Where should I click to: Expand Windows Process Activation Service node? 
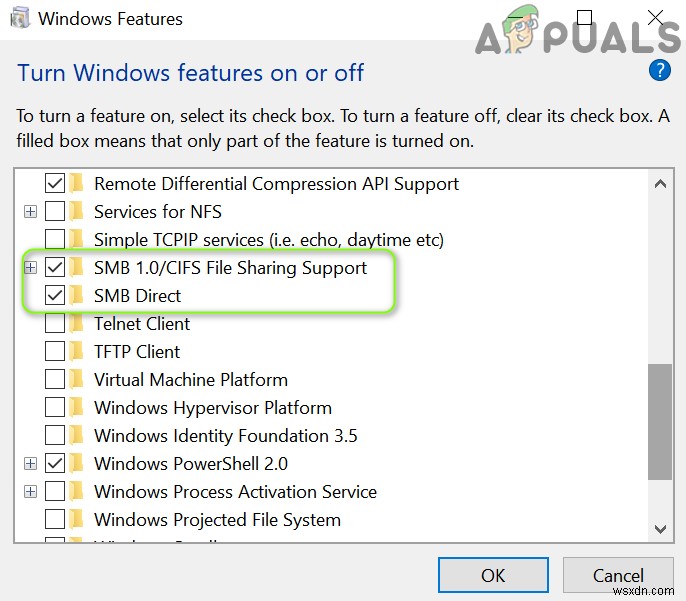(31, 492)
